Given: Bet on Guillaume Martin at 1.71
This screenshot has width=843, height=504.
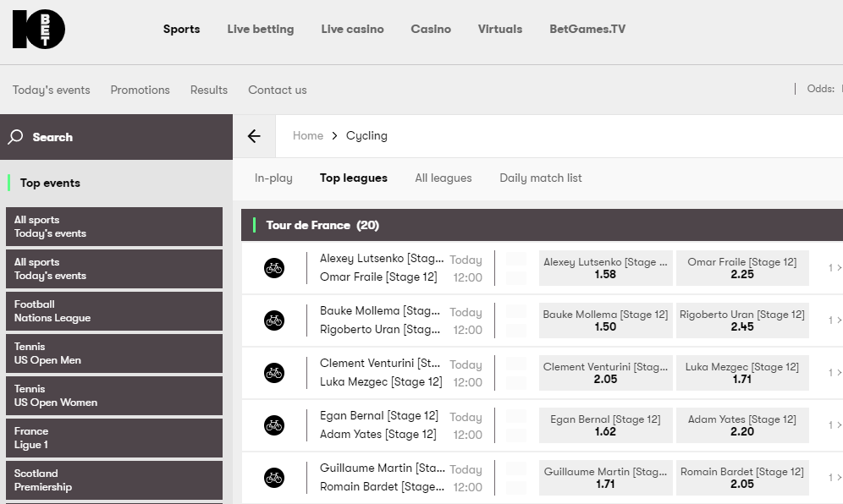Looking at the screenshot, I should [x=605, y=477].
